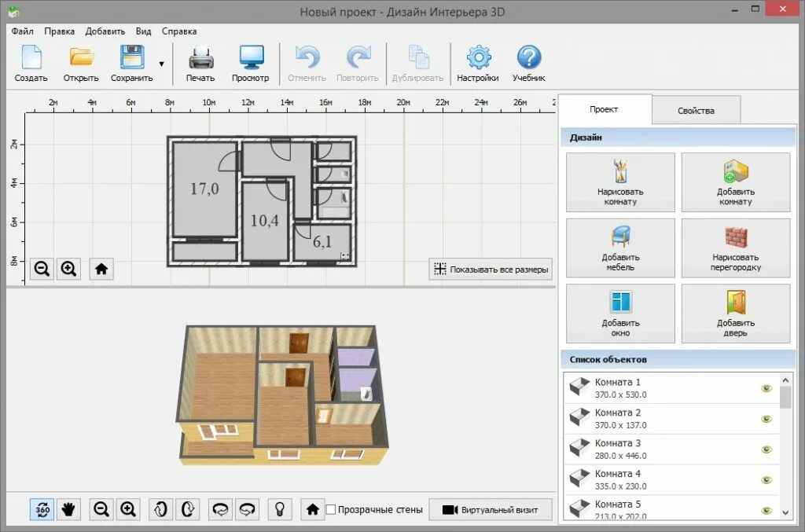805x532 pixels.
Task: Open the Вид menu
Action: (x=144, y=31)
